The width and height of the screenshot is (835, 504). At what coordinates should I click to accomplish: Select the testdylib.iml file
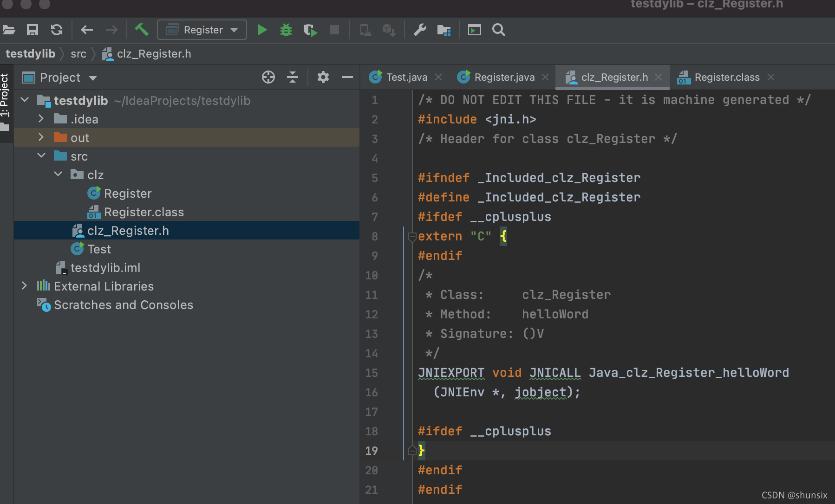pyautogui.click(x=105, y=268)
